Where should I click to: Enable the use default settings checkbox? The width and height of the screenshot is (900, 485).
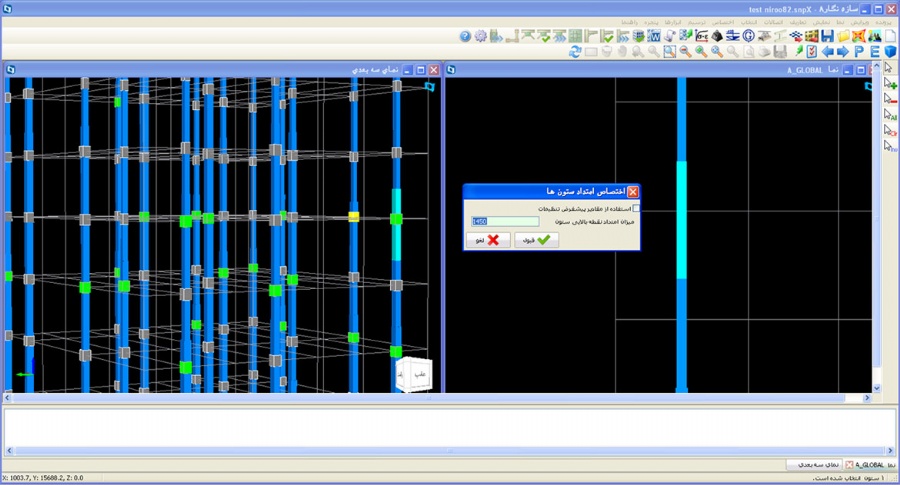(637, 208)
